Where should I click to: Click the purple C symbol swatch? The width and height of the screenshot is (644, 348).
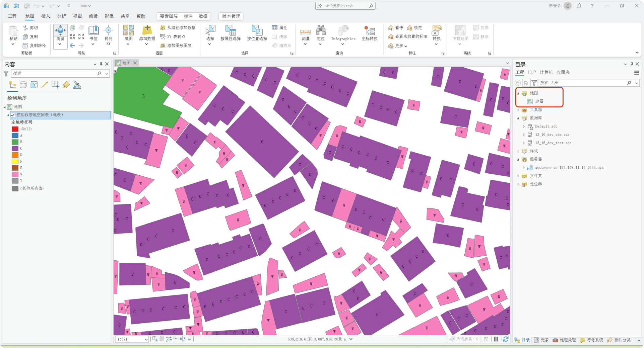tap(15, 148)
